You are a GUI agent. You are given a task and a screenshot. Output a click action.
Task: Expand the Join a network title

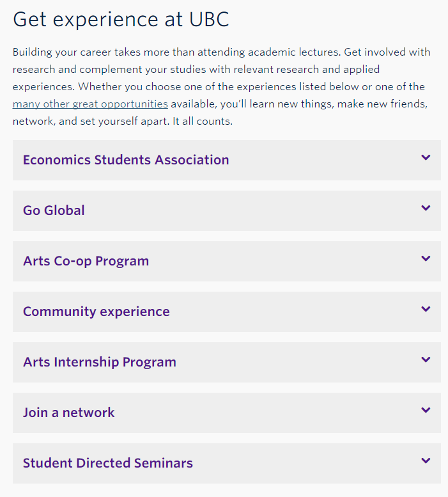(68, 413)
